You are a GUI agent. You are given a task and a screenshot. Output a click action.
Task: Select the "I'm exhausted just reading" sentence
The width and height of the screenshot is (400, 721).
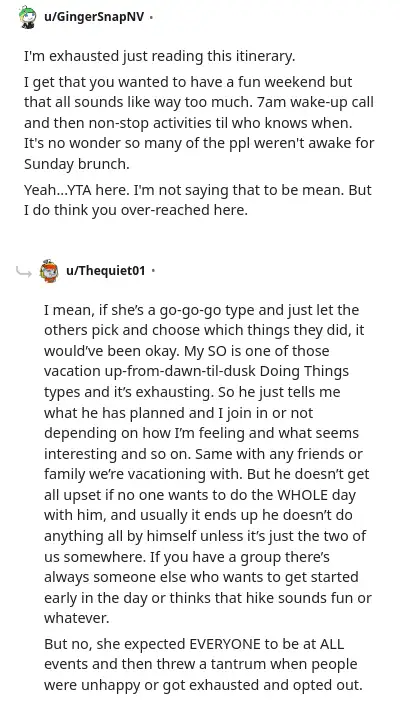point(159,57)
